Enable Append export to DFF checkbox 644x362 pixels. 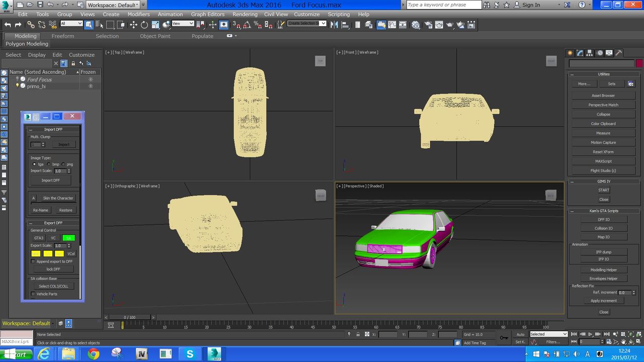(x=33, y=261)
